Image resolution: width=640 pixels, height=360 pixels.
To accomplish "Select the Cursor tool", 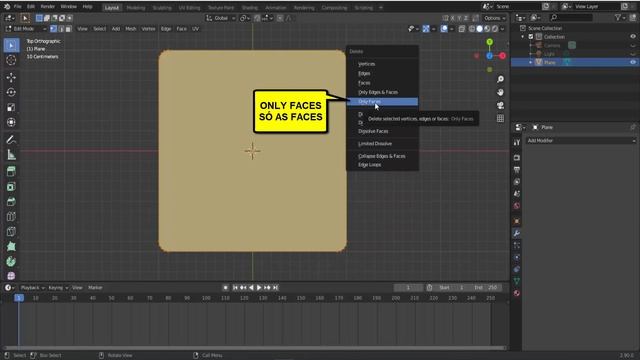I will click(x=11, y=60).
